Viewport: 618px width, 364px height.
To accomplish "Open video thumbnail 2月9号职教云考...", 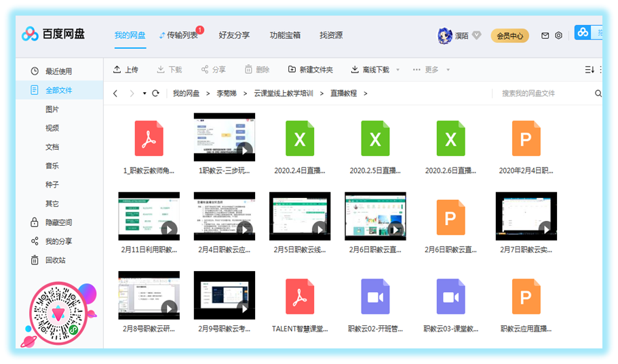I will click(225, 295).
